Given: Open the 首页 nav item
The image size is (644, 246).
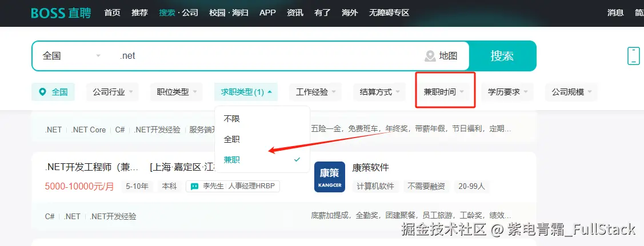Looking at the screenshot, I should coord(112,13).
